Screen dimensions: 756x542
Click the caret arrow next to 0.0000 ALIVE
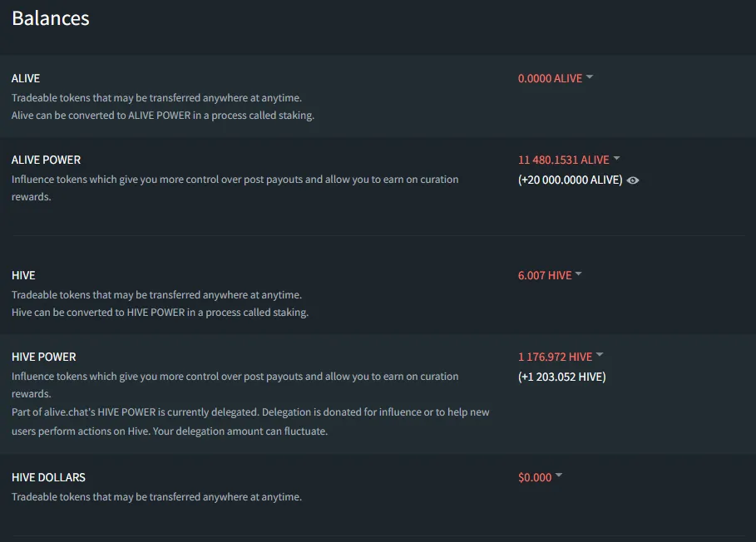coord(589,76)
